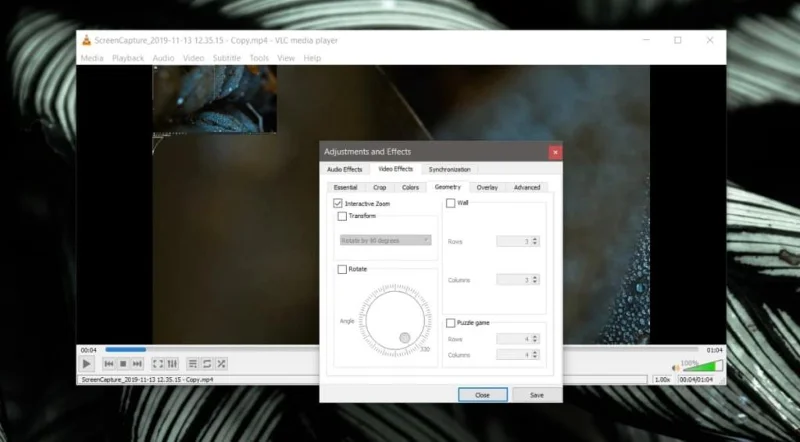
Task: Toggle fullscreen video icon
Action: (158, 364)
